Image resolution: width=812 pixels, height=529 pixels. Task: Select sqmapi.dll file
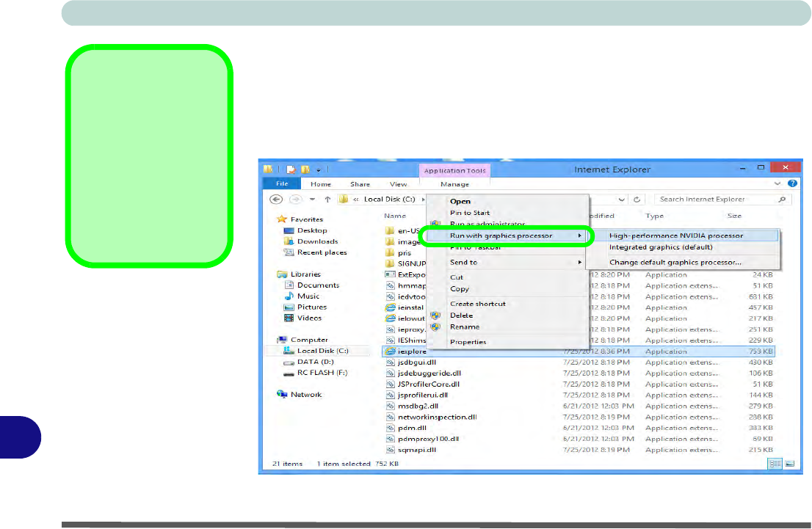tap(417, 450)
